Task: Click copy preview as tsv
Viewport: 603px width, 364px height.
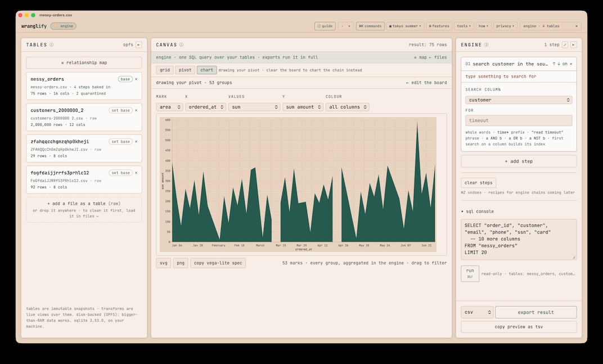Action: pos(519,327)
